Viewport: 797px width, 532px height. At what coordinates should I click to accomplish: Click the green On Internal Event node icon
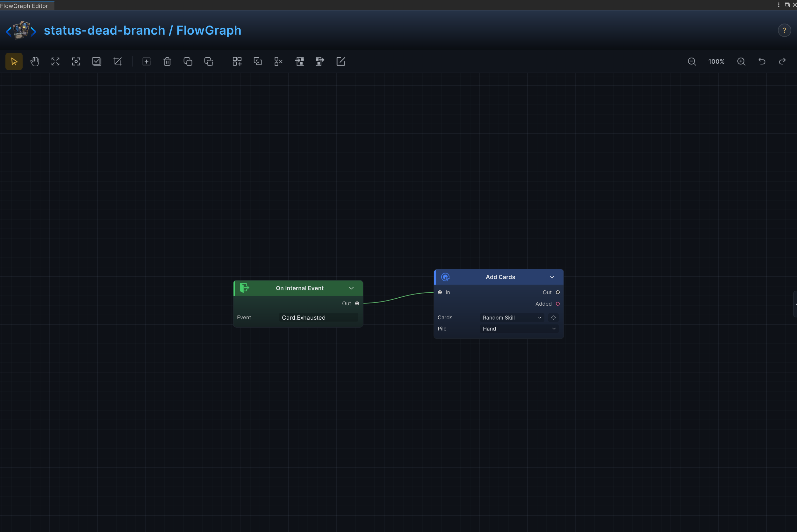(244, 288)
